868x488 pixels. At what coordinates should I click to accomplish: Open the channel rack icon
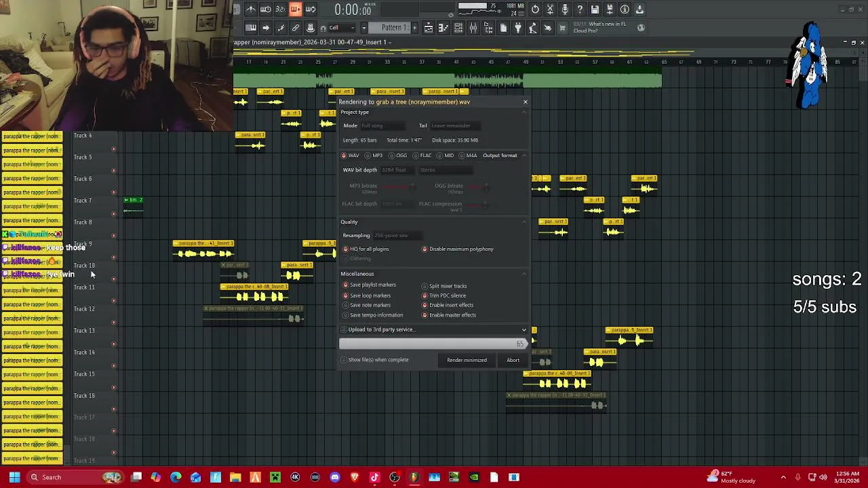coord(458,28)
